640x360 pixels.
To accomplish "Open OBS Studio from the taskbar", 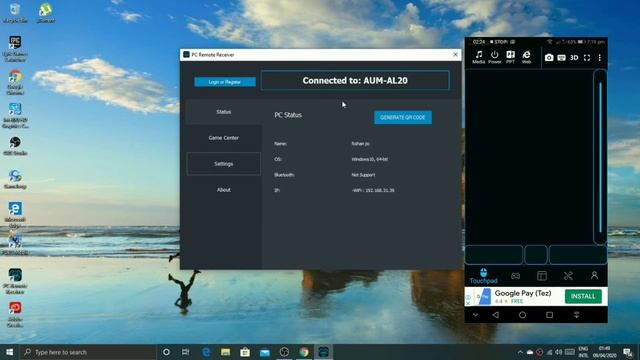I will pos(284,352).
